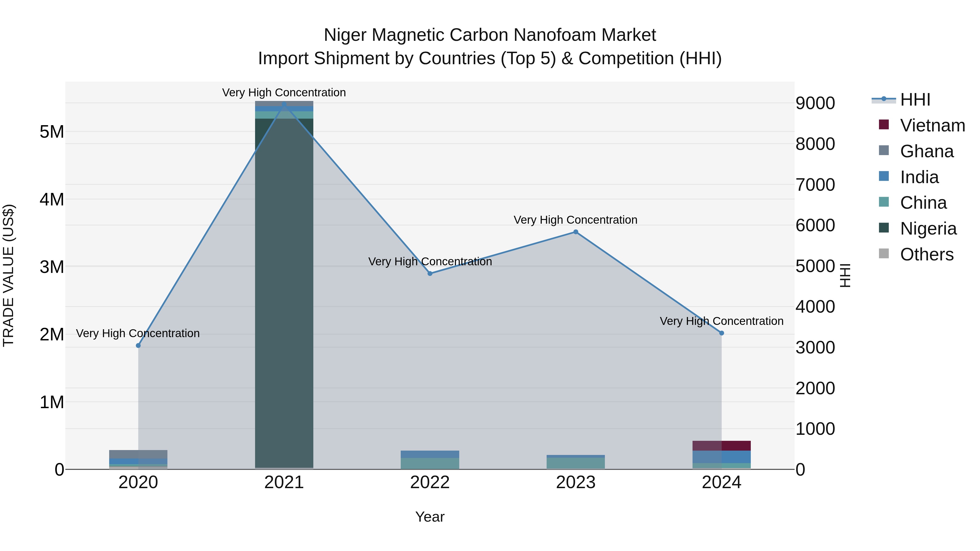Click the 2023 x-axis label
The width and height of the screenshot is (980, 551).
[575, 482]
